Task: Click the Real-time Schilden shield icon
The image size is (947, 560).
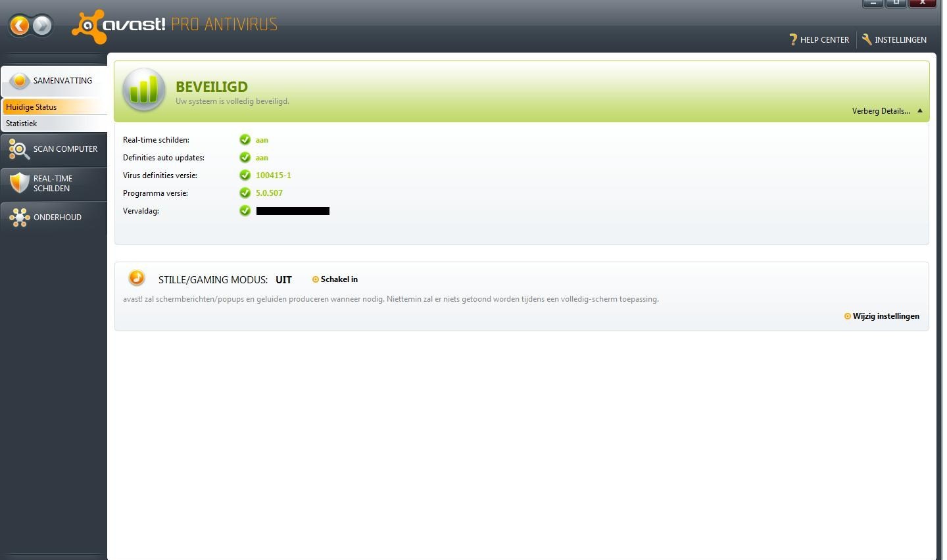Action: point(20,183)
